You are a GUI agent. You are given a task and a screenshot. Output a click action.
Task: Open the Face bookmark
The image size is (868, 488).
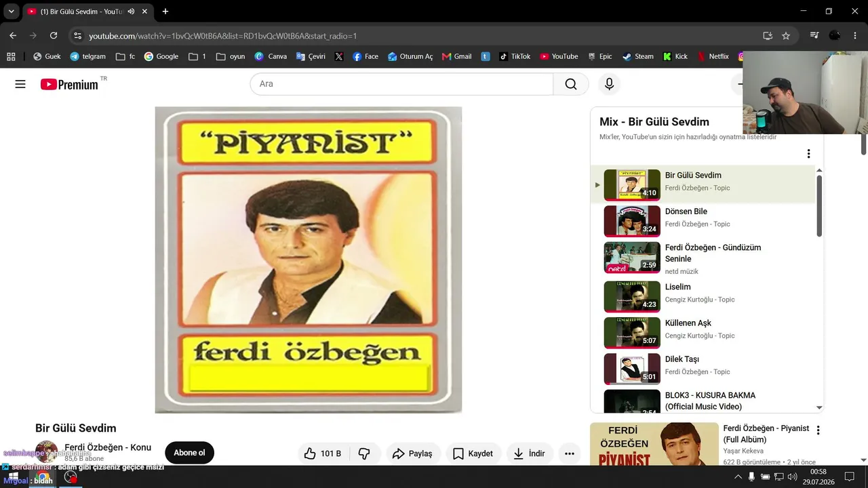(366, 56)
